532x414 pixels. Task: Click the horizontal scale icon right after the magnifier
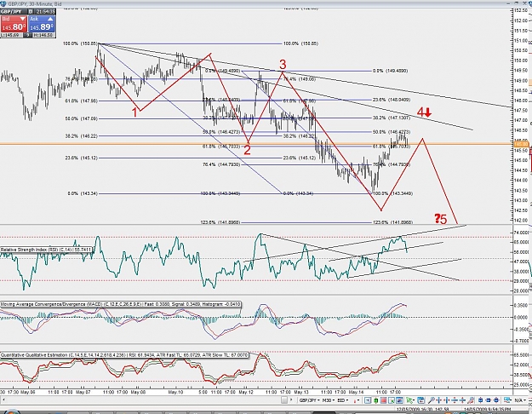click(439, 400)
